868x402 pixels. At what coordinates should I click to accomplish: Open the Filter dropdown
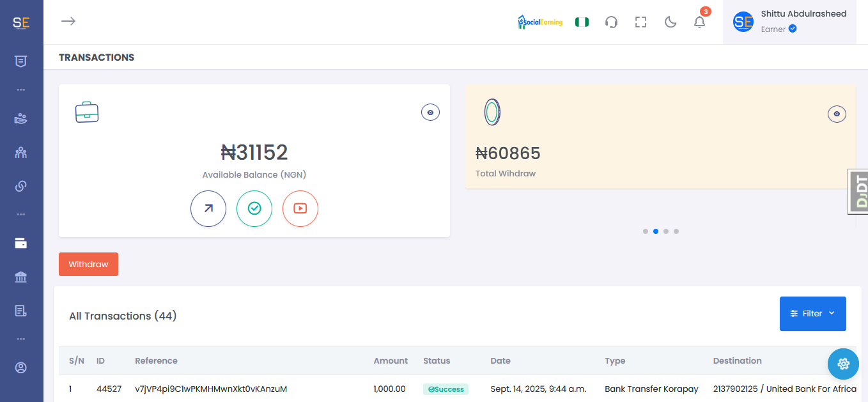[x=812, y=314]
